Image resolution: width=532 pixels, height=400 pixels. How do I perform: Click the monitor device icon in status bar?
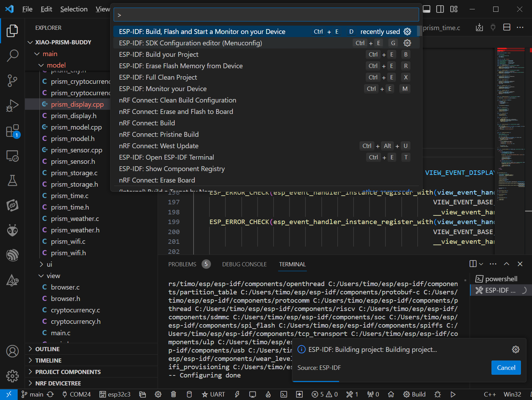pyautogui.click(x=252, y=394)
